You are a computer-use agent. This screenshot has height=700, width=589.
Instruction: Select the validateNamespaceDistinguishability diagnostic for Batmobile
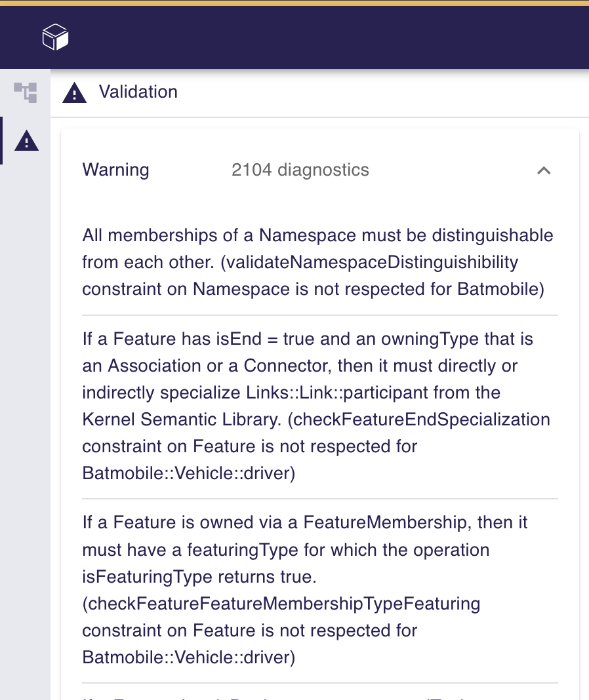(x=317, y=262)
